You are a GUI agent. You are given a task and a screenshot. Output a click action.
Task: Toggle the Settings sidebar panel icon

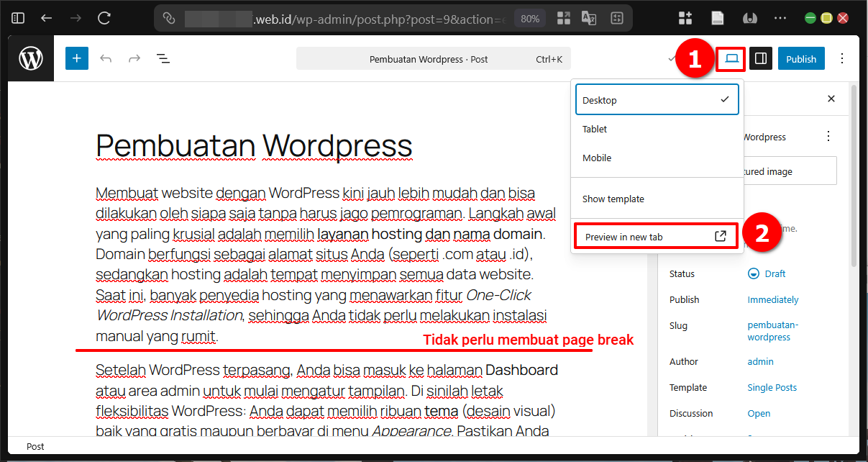pyautogui.click(x=761, y=58)
